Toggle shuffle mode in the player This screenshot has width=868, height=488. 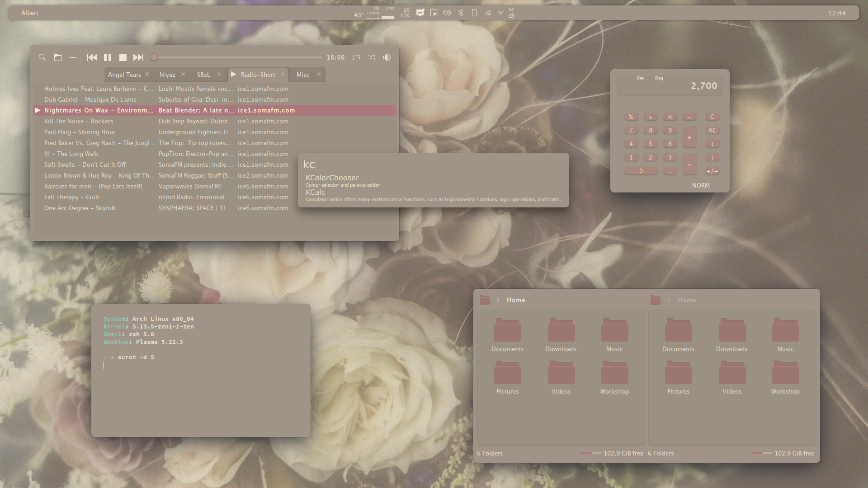[x=372, y=57]
